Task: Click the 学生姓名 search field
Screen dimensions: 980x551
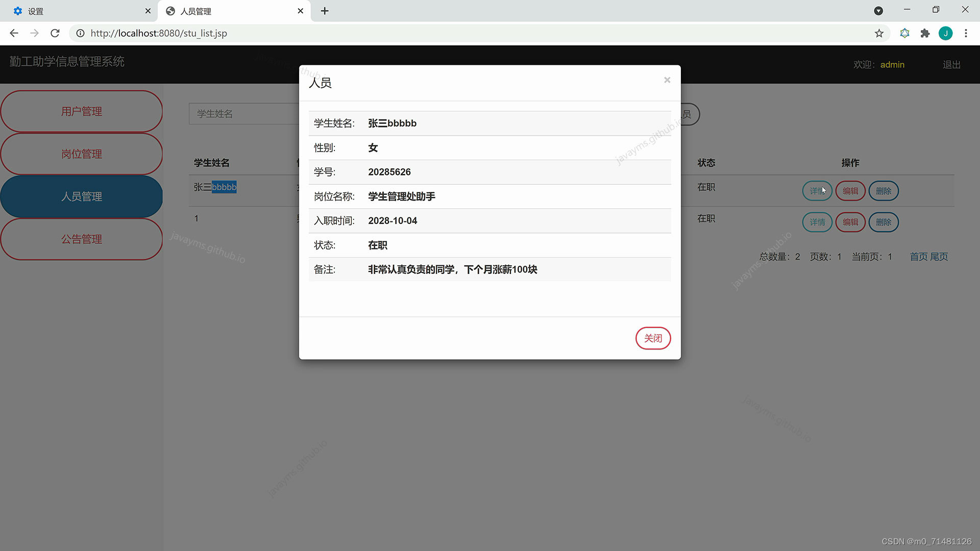Action: [244, 114]
